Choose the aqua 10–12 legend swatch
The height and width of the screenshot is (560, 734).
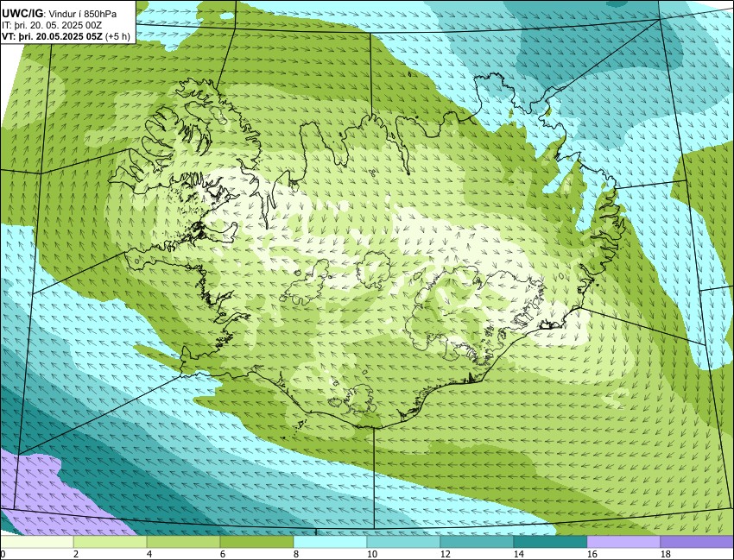pos(403,542)
